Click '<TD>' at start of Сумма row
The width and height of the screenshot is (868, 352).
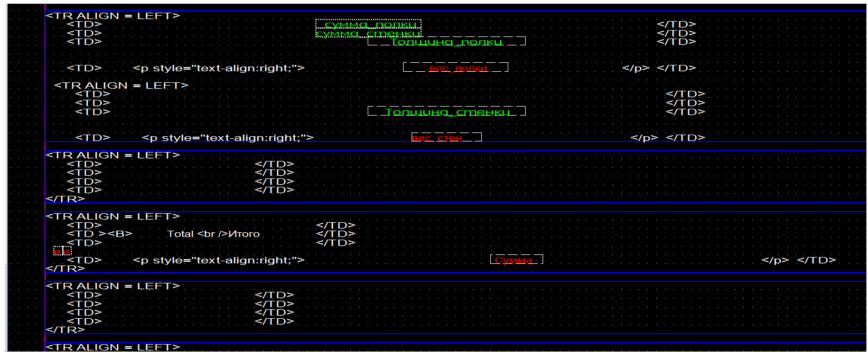pyautogui.click(x=84, y=260)
